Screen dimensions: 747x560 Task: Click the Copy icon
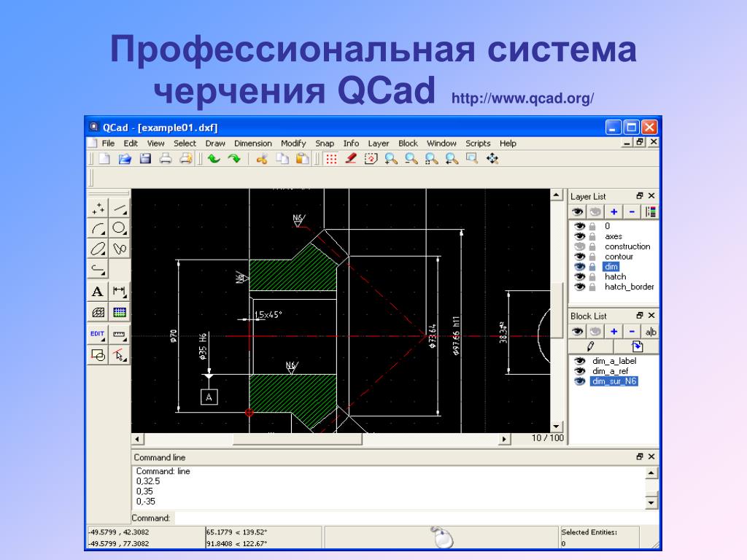pos(282,158)
